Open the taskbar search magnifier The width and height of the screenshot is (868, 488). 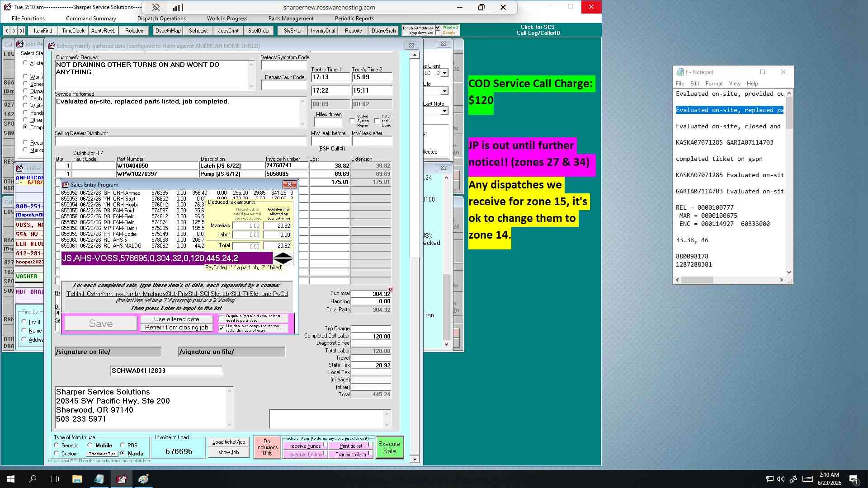pos(33,479)
